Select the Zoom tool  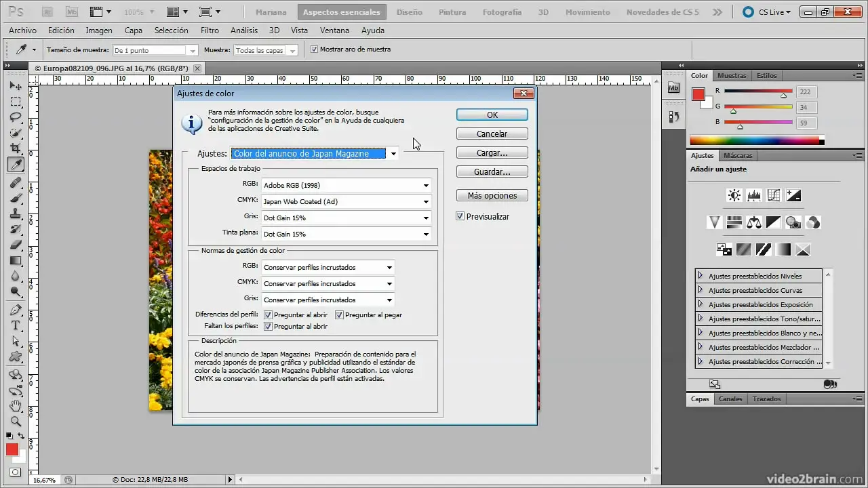(x=15, y=422)
